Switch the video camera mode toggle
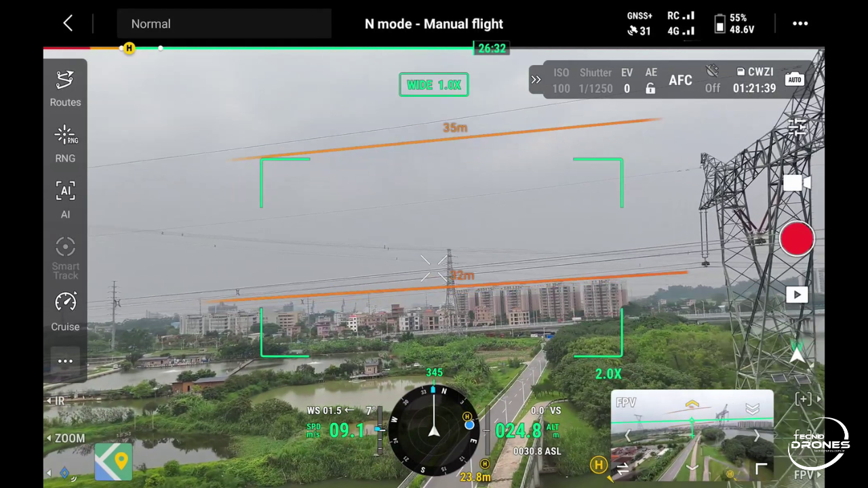This screenshot has height=488, width=868. pyautogui.click(x=797, y=183)
